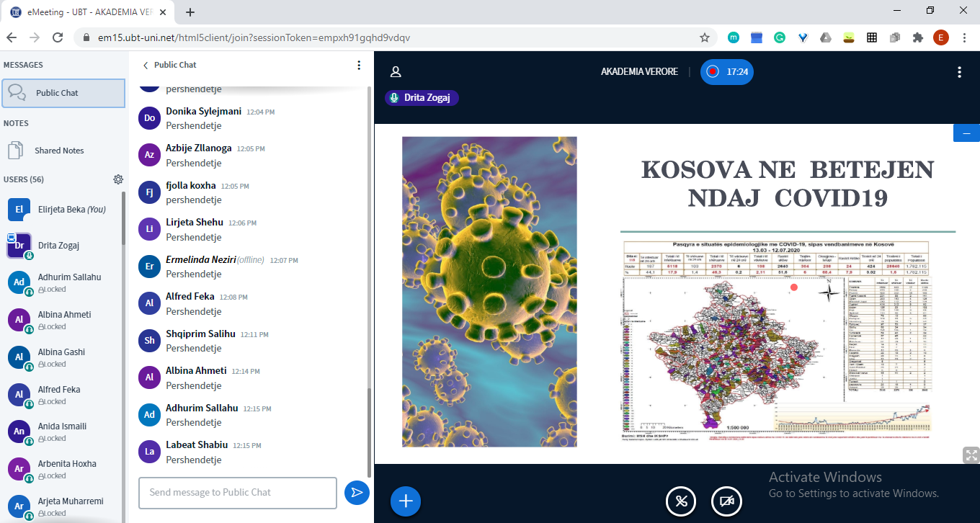The image size is (980, 523).
Task: Make the presentation fullscreen
Action: point(970,455)
